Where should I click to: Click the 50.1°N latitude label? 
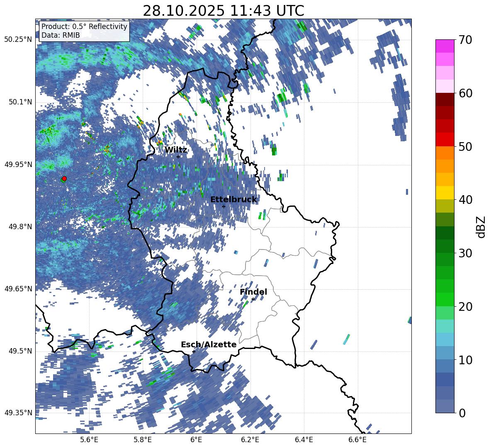[x=20, y=102]
